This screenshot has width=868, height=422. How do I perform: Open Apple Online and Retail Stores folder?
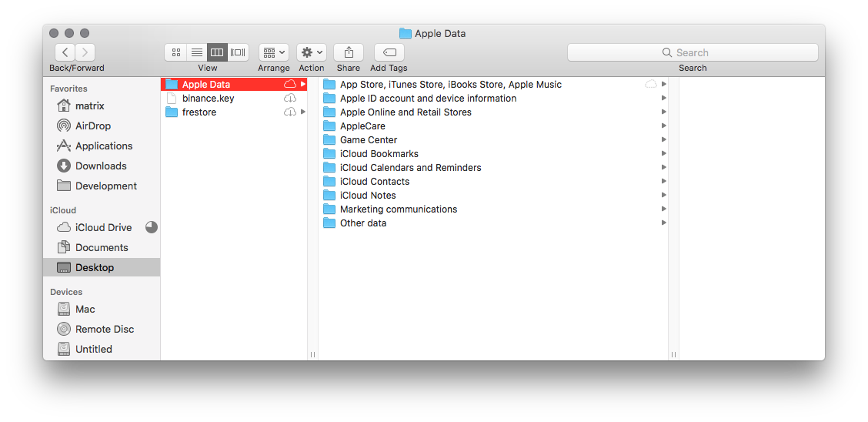494,112
